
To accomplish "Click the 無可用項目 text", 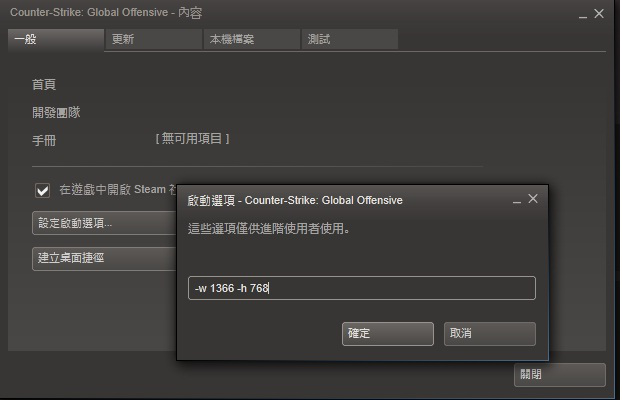I will tap(192, 138).
